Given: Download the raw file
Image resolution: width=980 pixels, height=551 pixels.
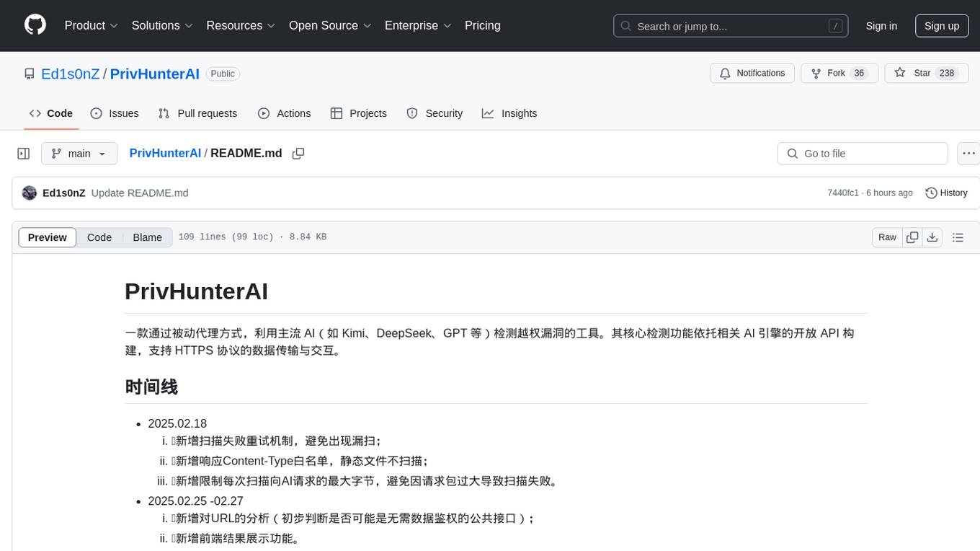Looking at the screenshot, I should [x=932, y=237].
